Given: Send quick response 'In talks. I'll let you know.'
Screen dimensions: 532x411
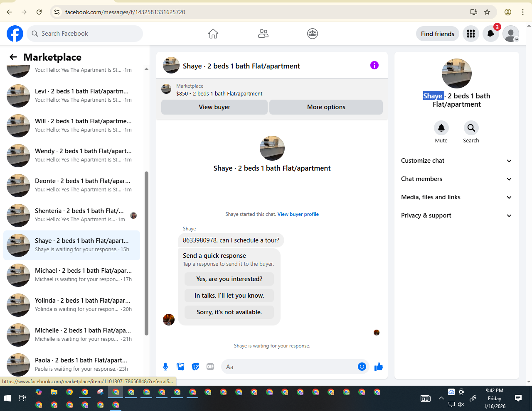Looking at the screenshot, I should click(229, 296).
